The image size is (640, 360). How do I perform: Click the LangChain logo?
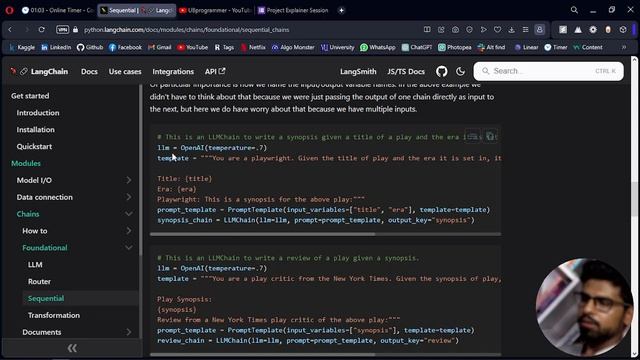(x=39, y=71)
